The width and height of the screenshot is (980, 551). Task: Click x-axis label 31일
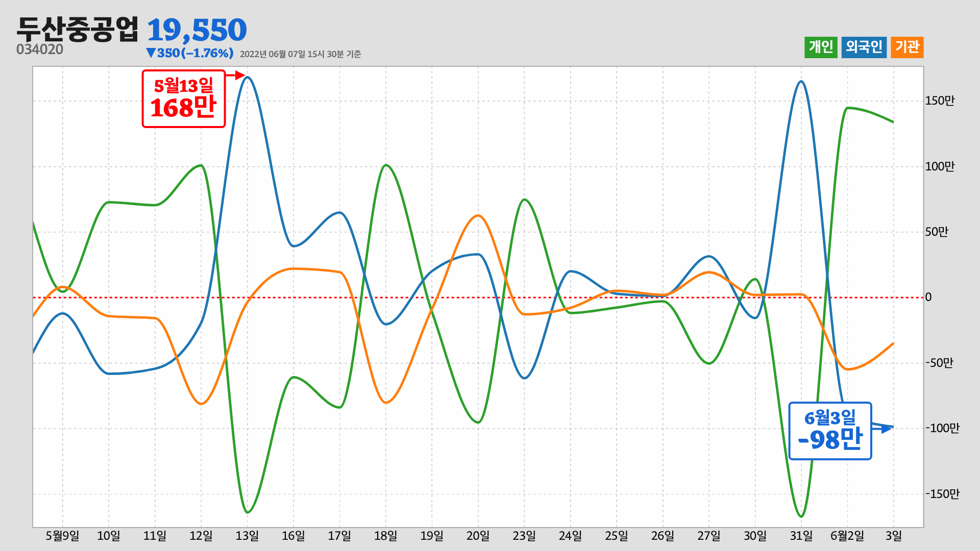(x=801, y=536)
